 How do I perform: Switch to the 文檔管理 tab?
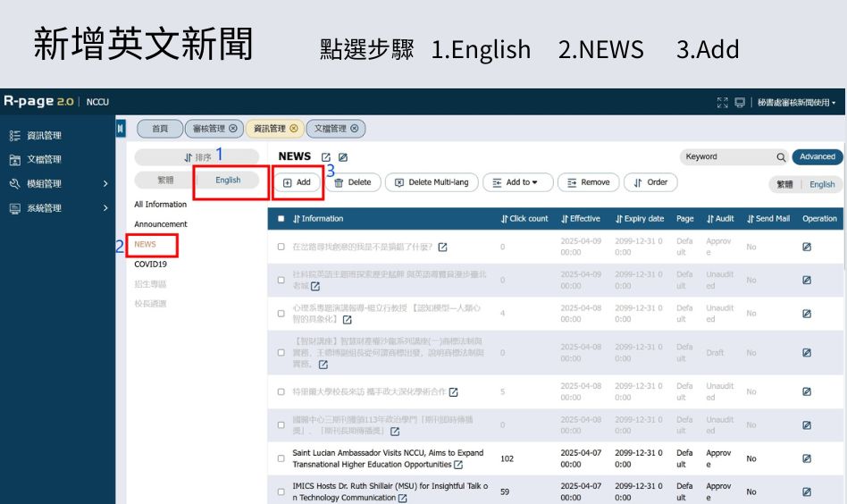tap(331, 129)
